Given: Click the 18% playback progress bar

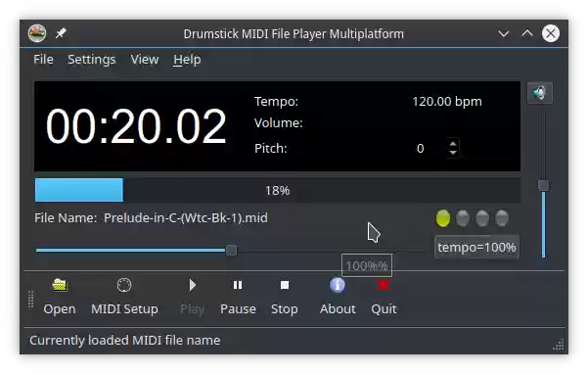Looking at the screenshot, I should (278, 190).
